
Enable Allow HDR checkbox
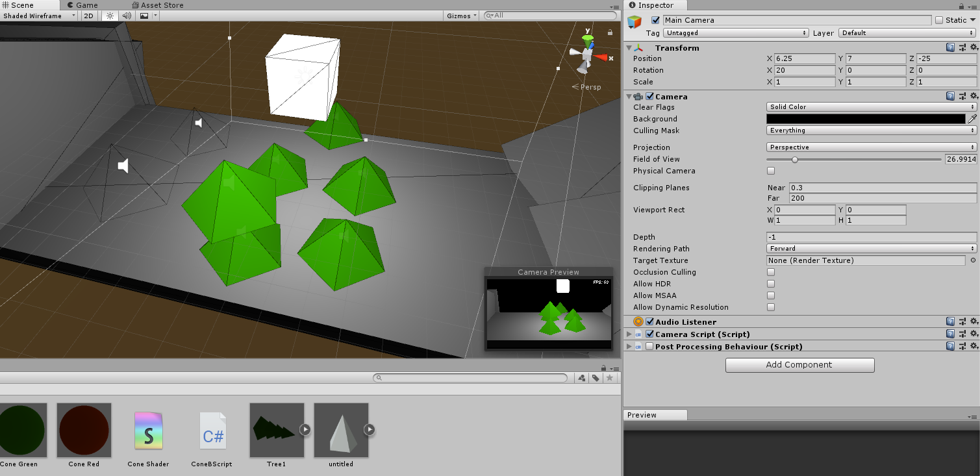(771, 284)
